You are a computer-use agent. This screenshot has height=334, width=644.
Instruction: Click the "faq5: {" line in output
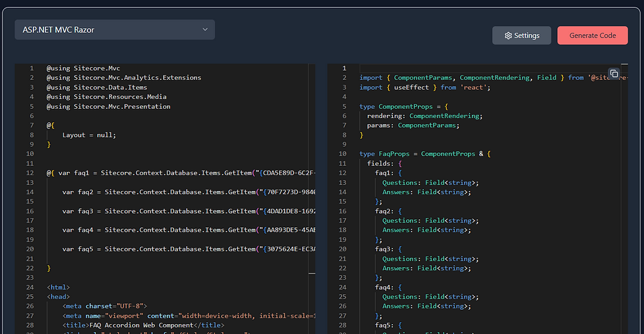point(388,325)
